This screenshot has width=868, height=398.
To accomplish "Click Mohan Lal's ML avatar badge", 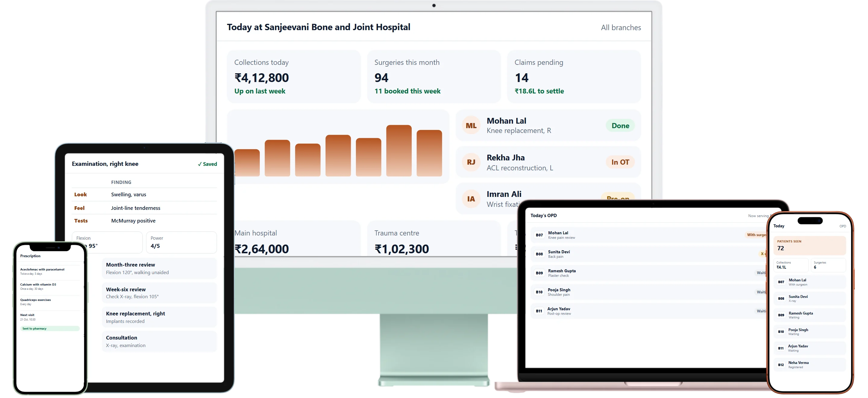I will [x=471, y=126].
